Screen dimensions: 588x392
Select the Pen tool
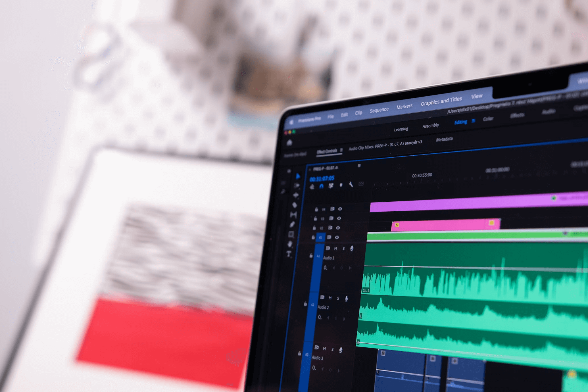click(293, 224)
